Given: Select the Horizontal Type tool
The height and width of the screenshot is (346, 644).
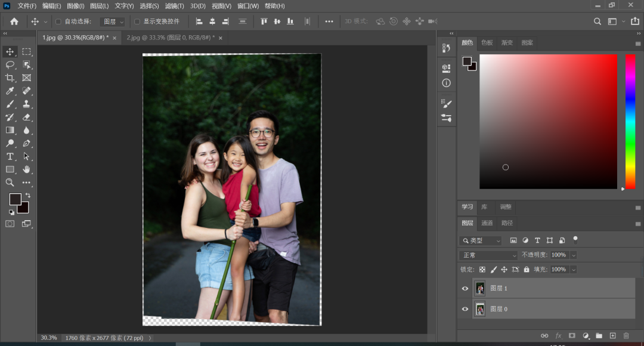Looking at the screenshot, I should pos(10,156).
